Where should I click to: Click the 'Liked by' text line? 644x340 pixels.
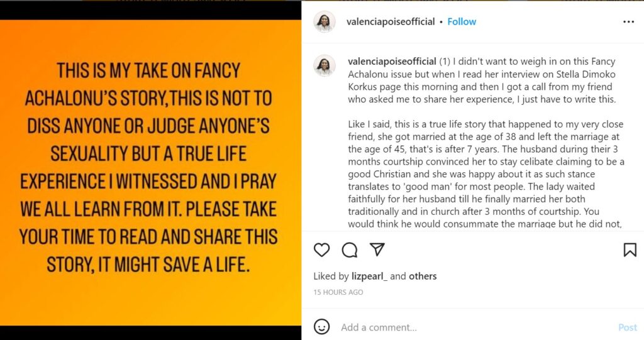coord(331,276)
